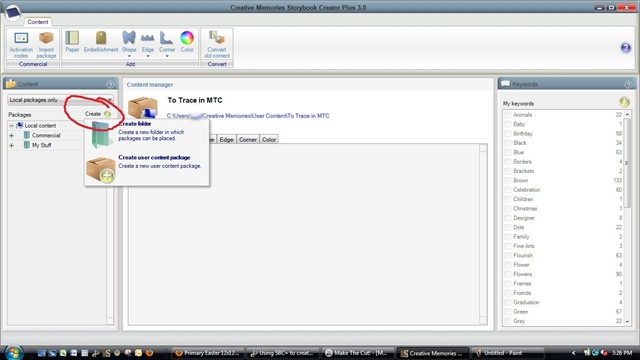The image size is (640, 360).
Task: Add new Paper content
Action: coord(72,42)
